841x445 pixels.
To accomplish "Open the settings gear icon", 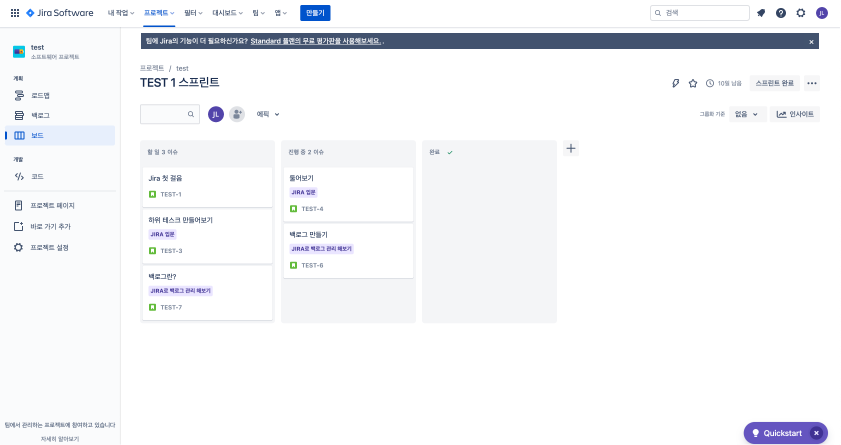I will pos(801,13).
